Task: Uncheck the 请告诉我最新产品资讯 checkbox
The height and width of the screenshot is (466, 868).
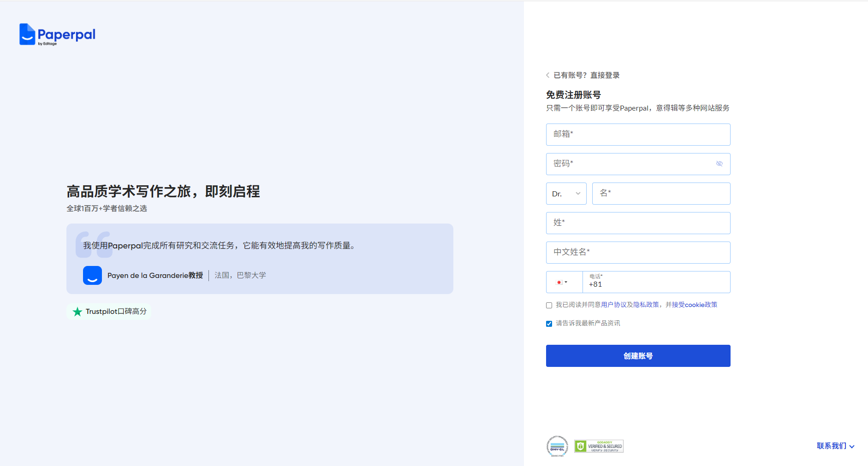Action: (x=549, y=324)
